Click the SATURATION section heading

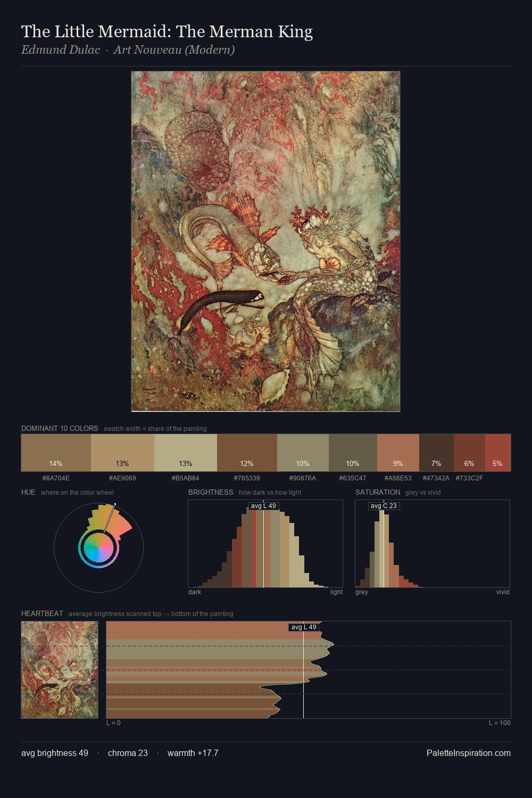378,492
